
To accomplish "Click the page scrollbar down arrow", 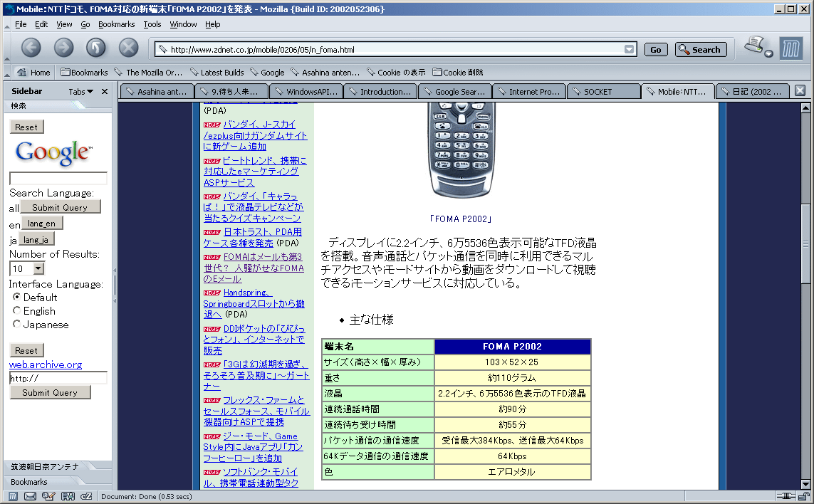I will pos(805,484).
